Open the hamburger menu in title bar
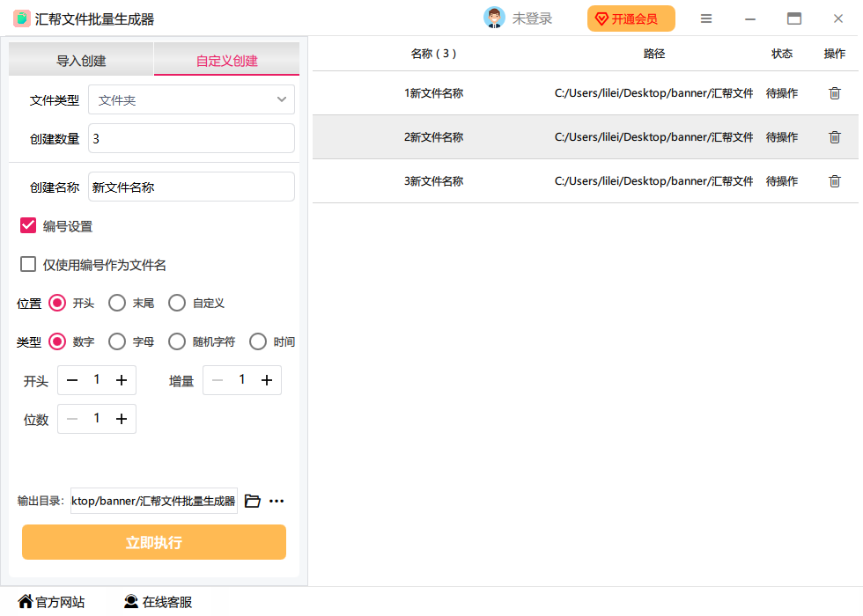The image size is (863, 616). coord(706,18)
